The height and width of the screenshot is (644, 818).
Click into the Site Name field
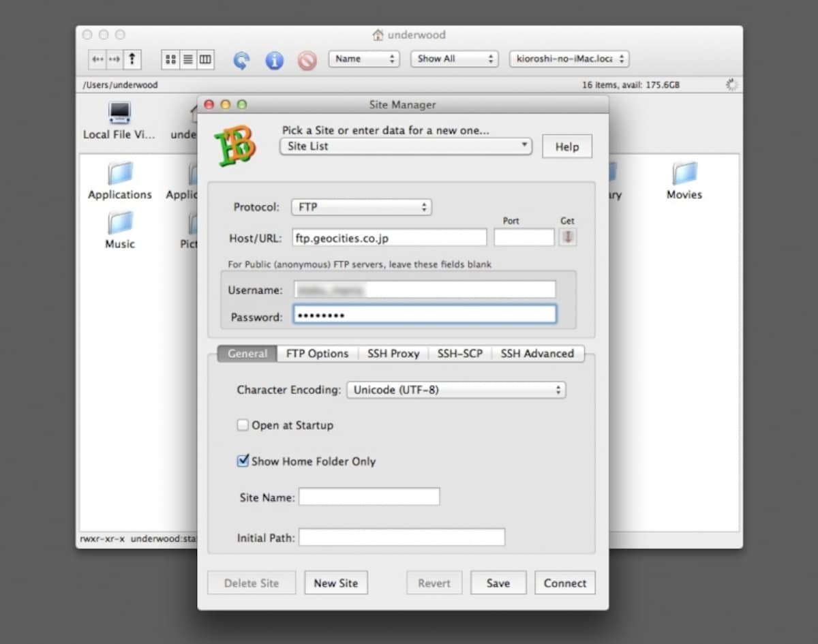(369, 497)
